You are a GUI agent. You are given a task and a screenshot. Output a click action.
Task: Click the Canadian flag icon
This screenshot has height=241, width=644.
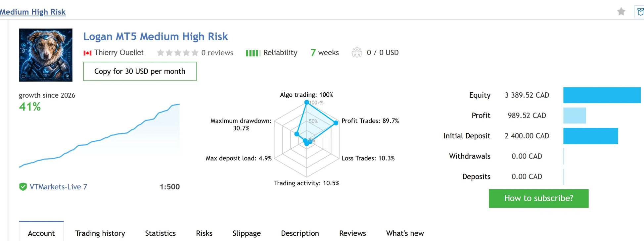point(87,53)
